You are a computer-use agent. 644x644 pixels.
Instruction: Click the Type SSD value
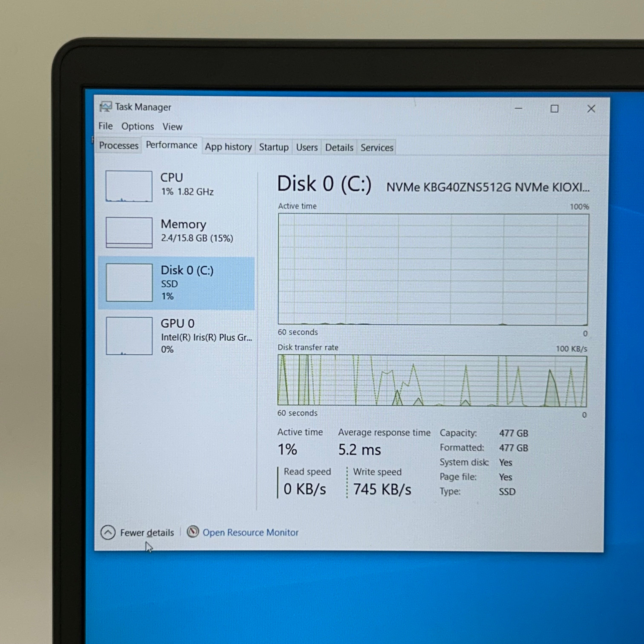[507, 491]
